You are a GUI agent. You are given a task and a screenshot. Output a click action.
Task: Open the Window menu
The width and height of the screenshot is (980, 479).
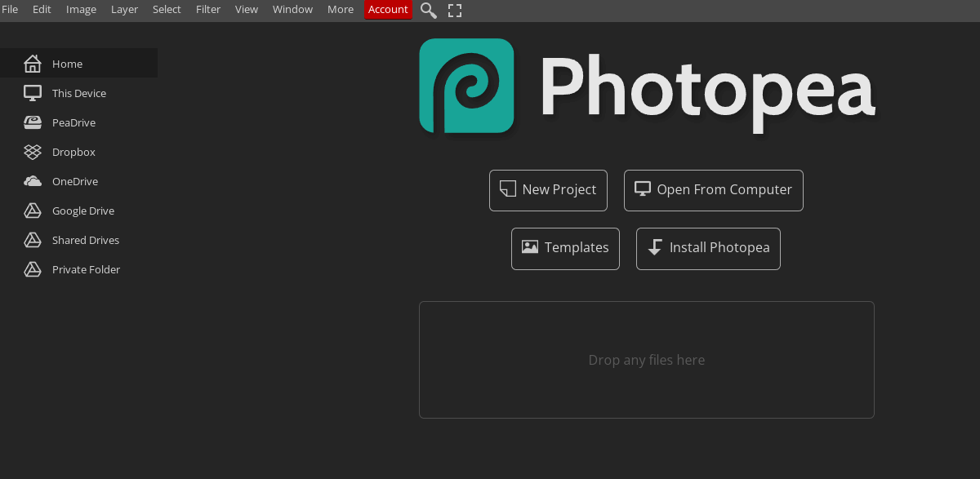[292, 10]
